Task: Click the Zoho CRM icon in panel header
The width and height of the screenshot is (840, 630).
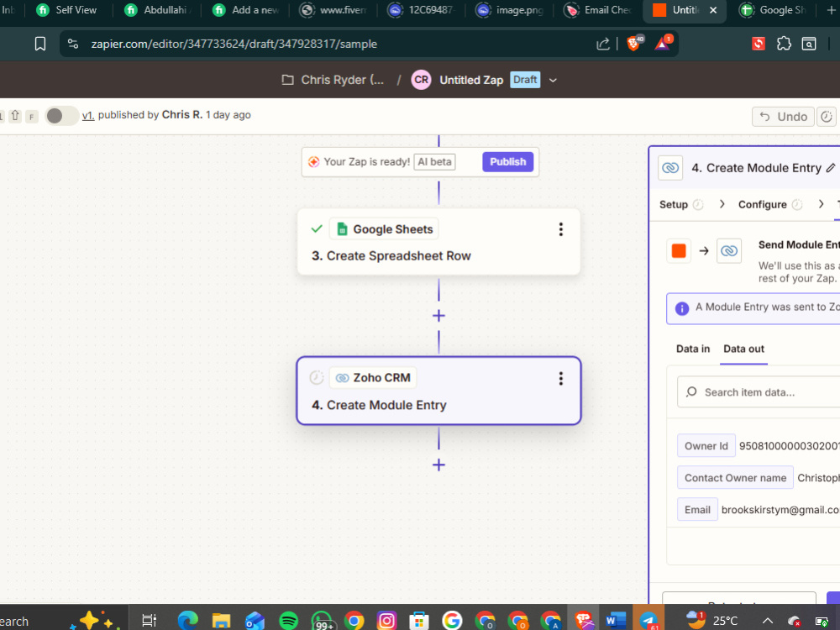Action: tap(670, 168)
